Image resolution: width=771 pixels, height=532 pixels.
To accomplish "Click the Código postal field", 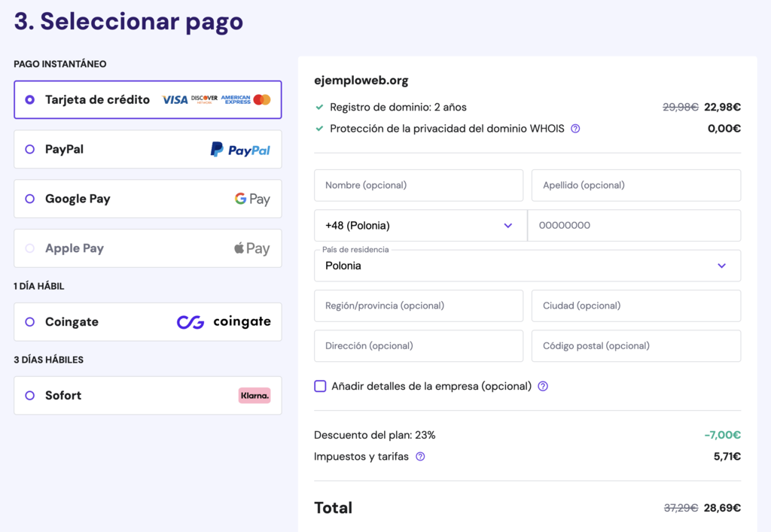I will coord(636,345).
